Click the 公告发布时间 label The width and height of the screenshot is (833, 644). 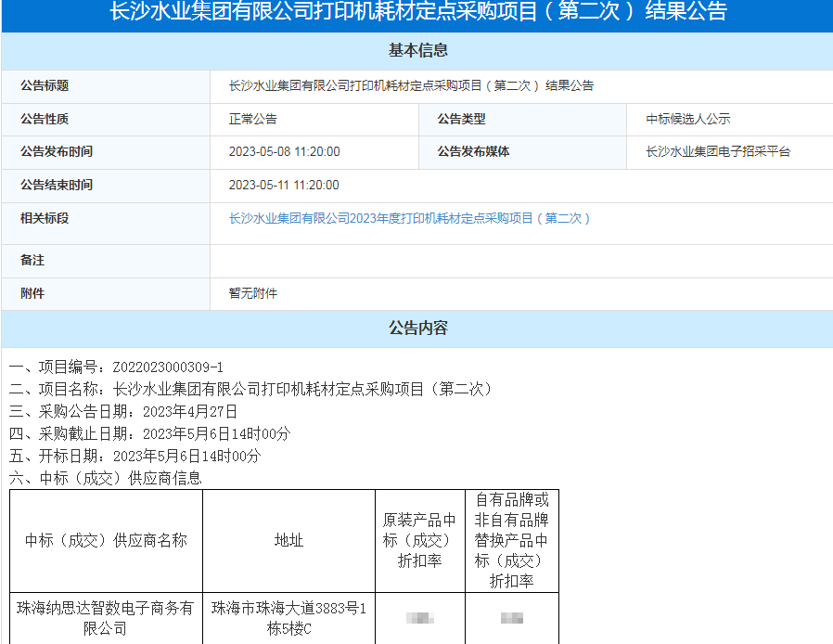tap(57, 152)
